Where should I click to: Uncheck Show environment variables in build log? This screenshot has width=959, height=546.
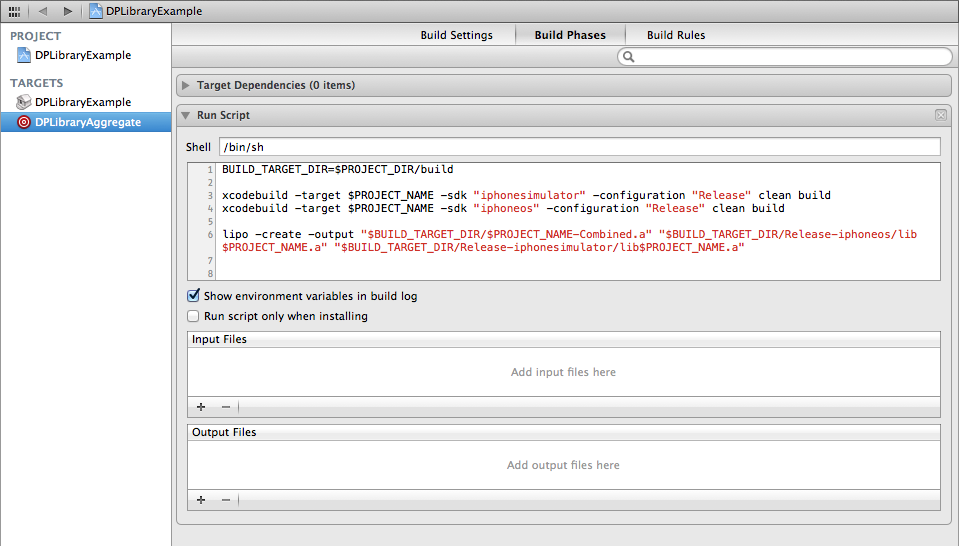point(193,296)
